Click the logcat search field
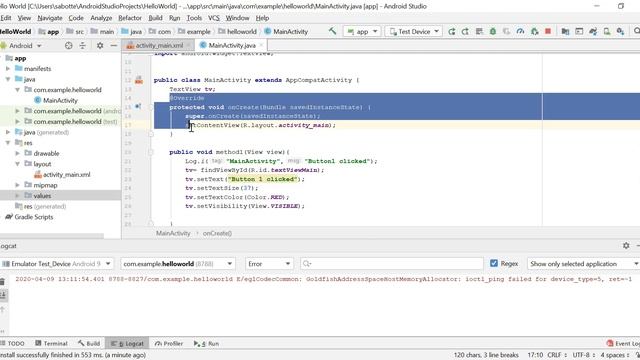Image resolution: width=640 pixels, height=360 pixels. (x=392, y=264)
